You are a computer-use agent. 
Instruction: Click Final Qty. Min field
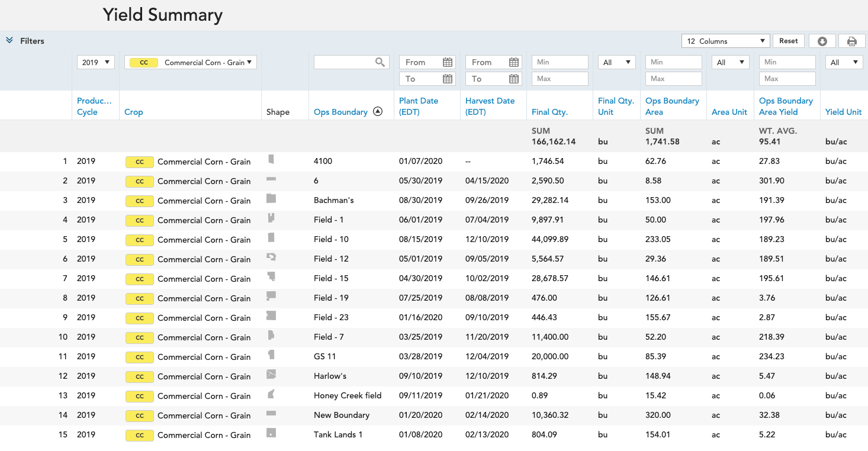(560, 62)
